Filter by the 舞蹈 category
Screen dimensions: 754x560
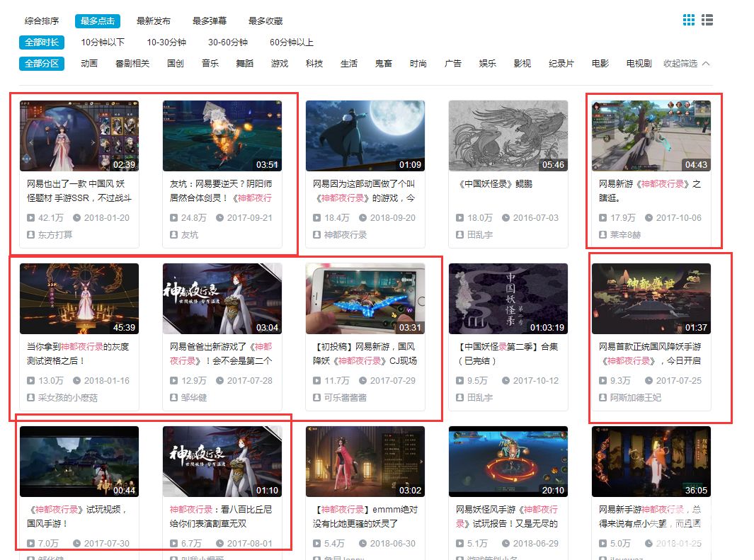click(x=245, y=64)
